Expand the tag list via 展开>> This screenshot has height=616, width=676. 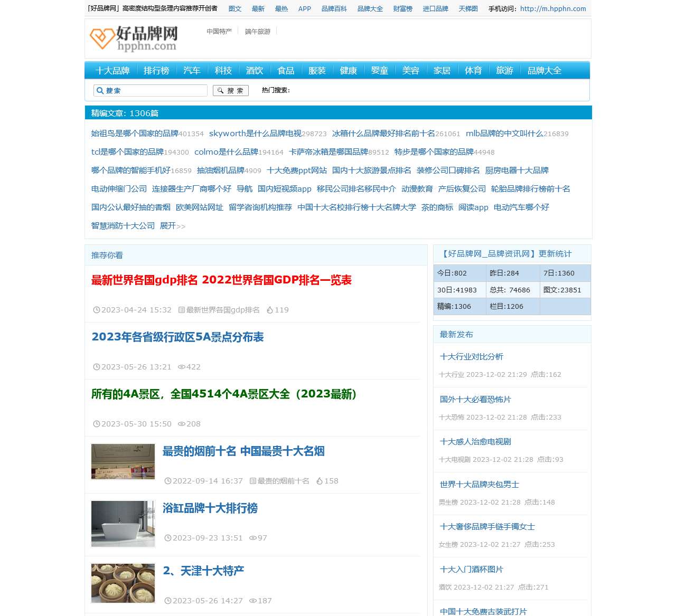(172, 226)
